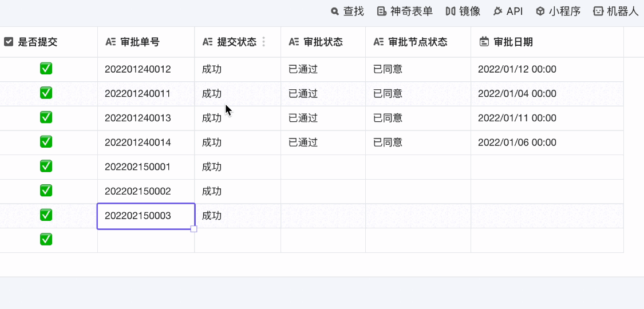Uncheck 是否提交 for row 202201240012
Screen dimensions: 644x309
(x=46, y=69)
